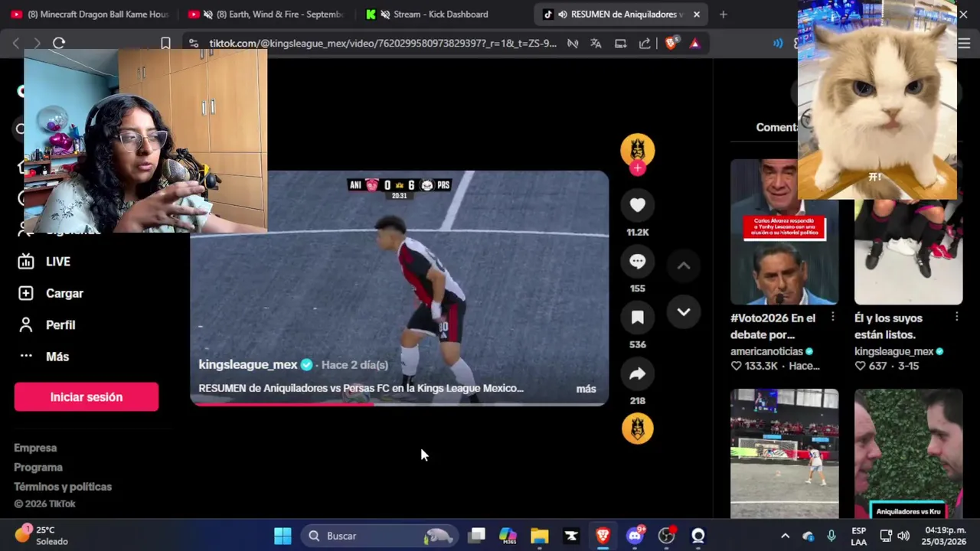The height and width of the screenshot is (551, 980).
Task: Open the Windows Start menu
Action: point(283,536)
